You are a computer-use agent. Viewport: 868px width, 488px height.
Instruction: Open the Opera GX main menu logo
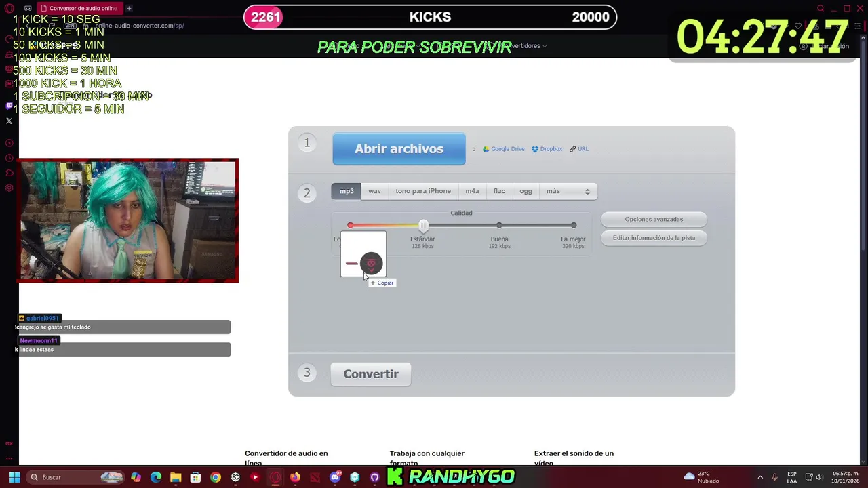[x=9, y=8]
